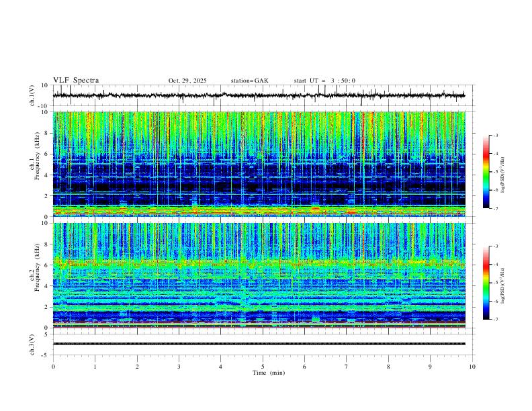Click the ch.2 PSD color scale bar
Viewport: 532px width, 411px height.
click(x=486, y=283)
